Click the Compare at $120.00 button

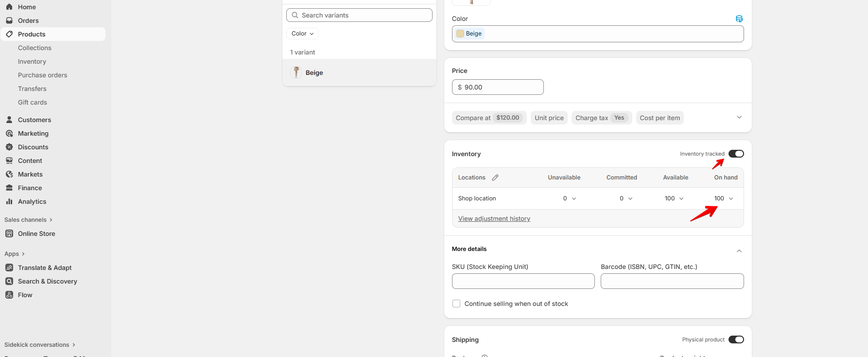[x=487, y=118]
